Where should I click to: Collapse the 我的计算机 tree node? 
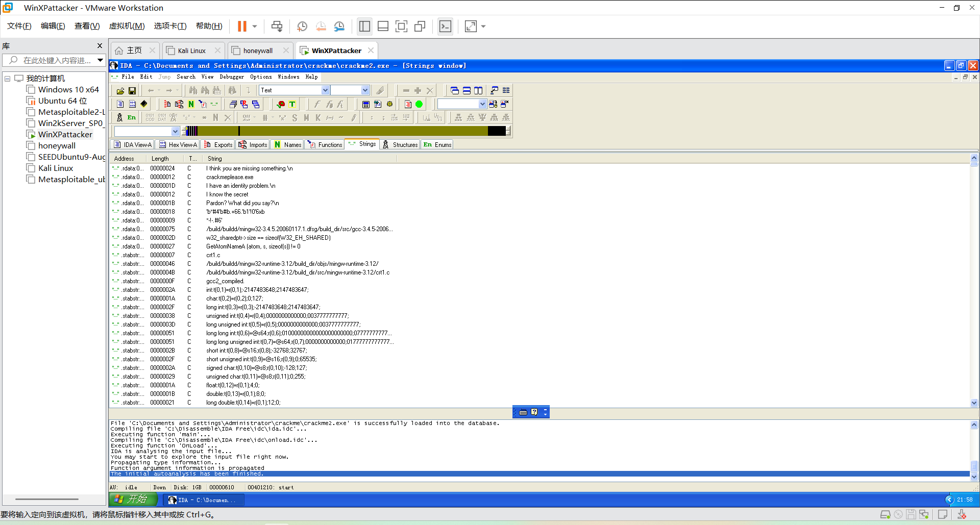pos(8,79)
